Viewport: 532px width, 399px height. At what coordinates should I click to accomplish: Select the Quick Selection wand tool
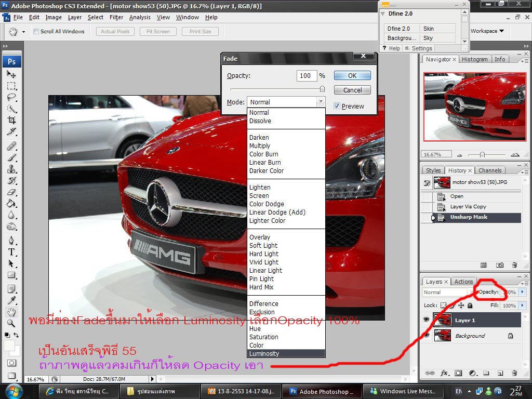[11, 109]
